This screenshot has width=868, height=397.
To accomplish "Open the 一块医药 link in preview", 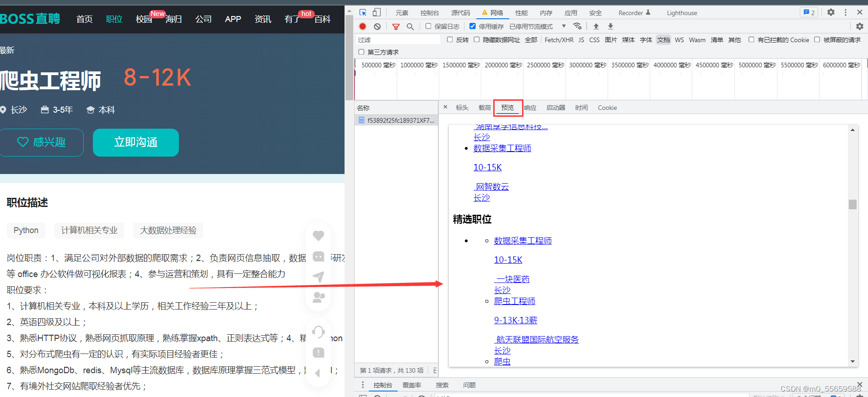I will pos(512,279).
